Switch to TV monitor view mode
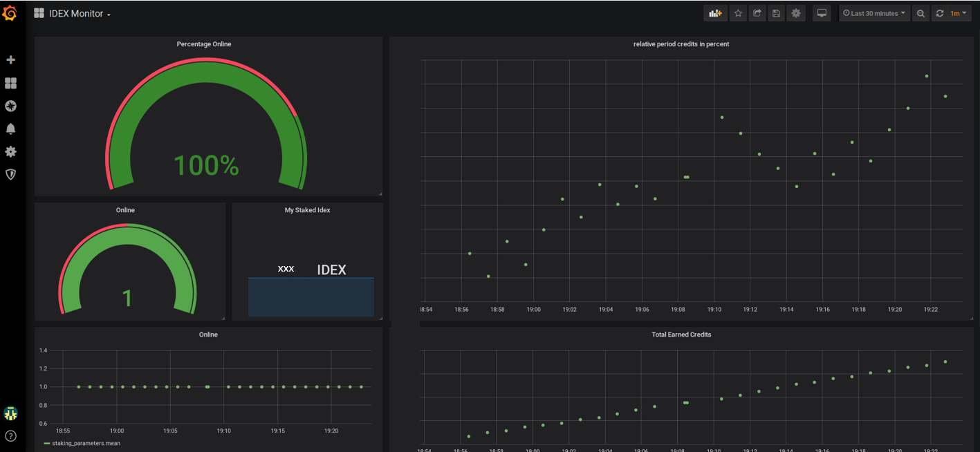 pos(821,13)
